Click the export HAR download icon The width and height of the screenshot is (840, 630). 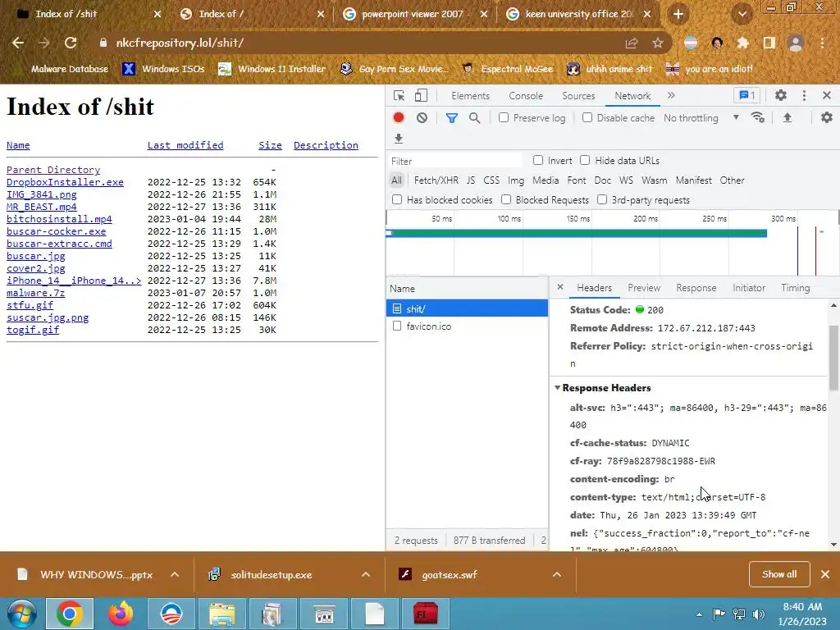click(398, 139)
